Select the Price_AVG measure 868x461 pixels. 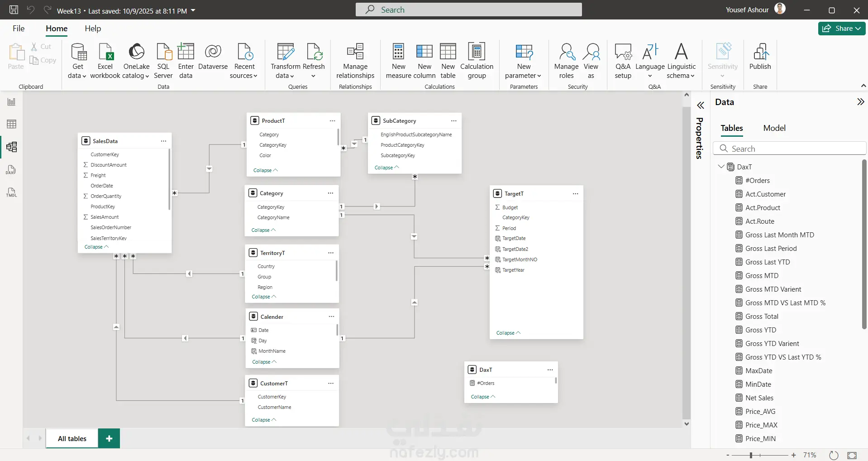tap(760, 411)
